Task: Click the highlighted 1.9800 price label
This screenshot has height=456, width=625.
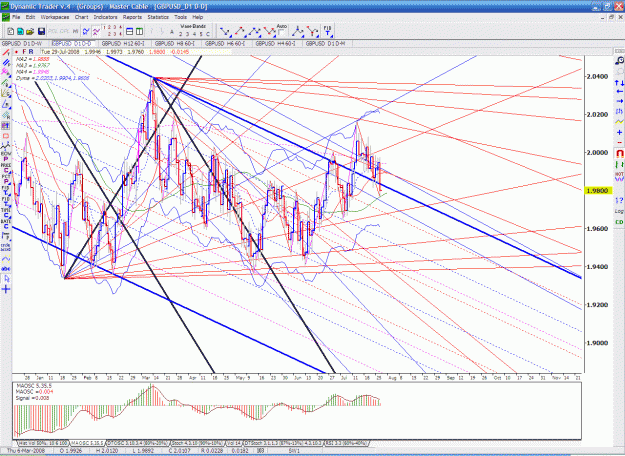Action: 598,191
